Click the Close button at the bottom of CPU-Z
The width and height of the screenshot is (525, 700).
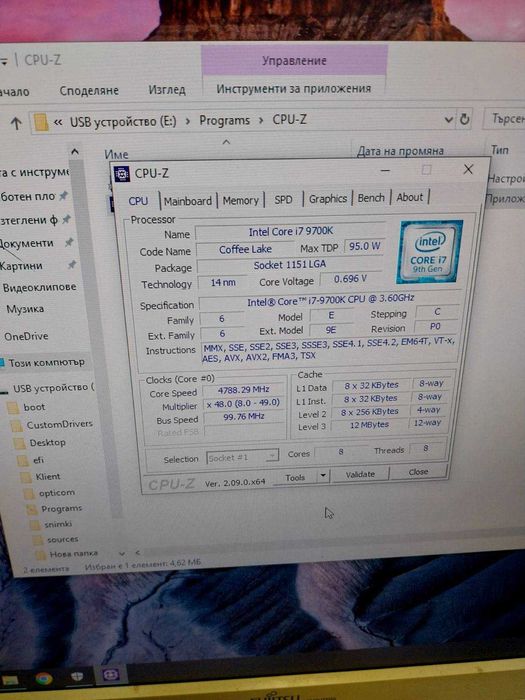(x=418, y=472)
